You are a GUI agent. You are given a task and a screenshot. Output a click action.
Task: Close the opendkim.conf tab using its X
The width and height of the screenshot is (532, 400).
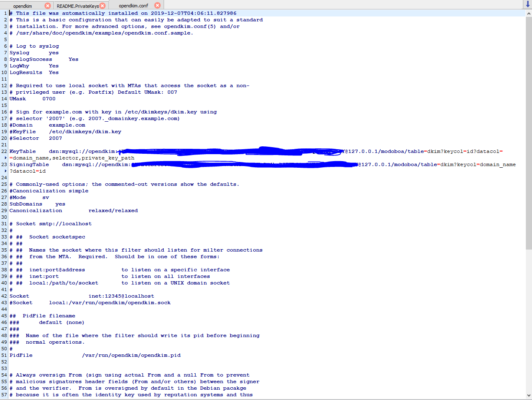pos(157,5)
